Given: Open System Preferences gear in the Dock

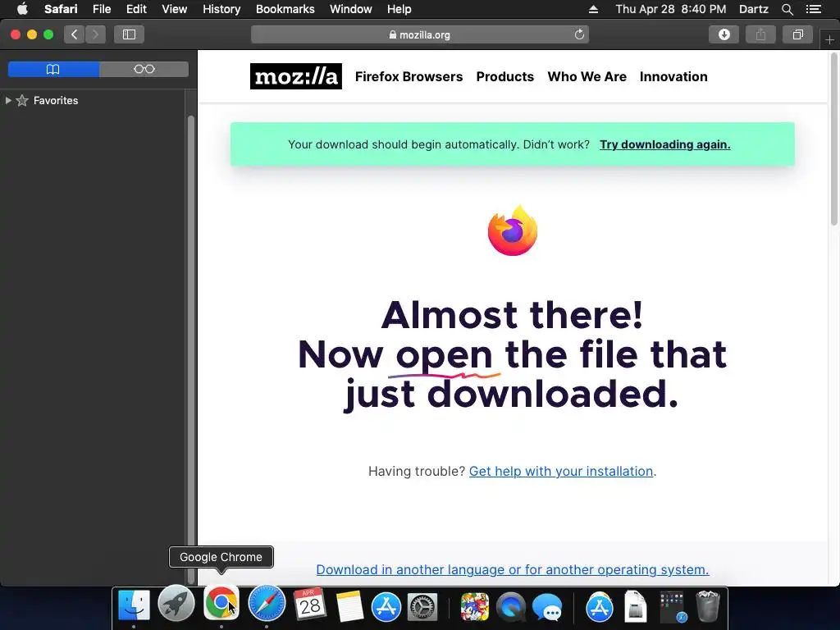Looking at the screenshot, I should (x=423, y=608).
